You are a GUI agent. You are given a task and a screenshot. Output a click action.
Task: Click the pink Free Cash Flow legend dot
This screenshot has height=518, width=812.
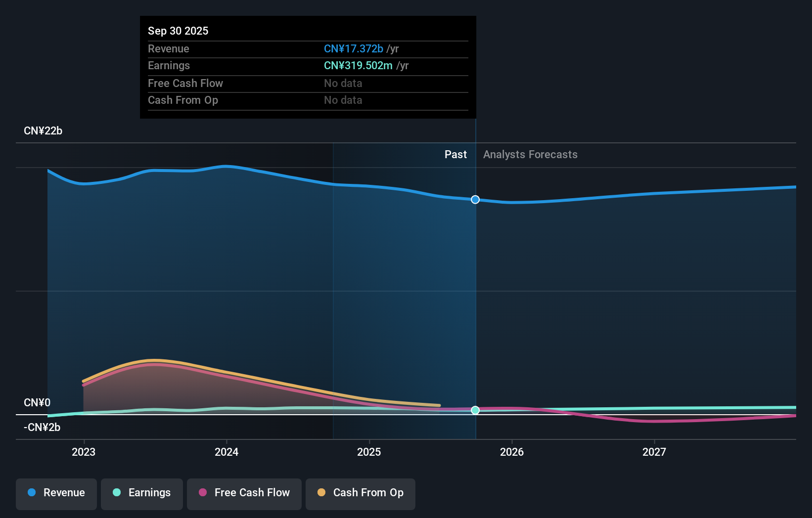(x=203, y=492)
